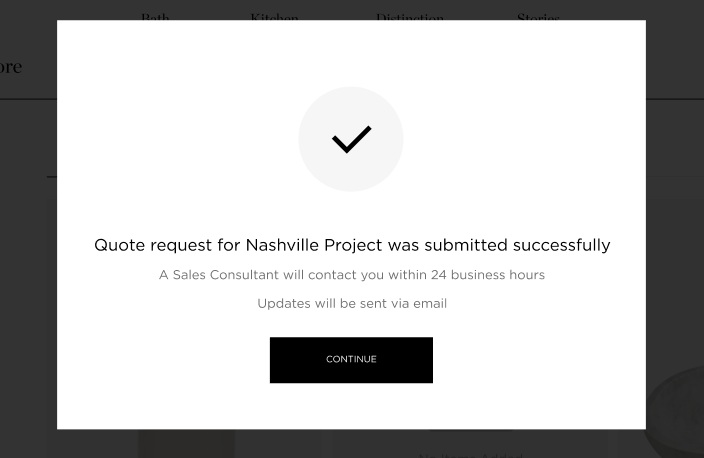The image size is (704, 458).
Task: Click the 'Updates will be sent via email' text
Action: [351, 303]
